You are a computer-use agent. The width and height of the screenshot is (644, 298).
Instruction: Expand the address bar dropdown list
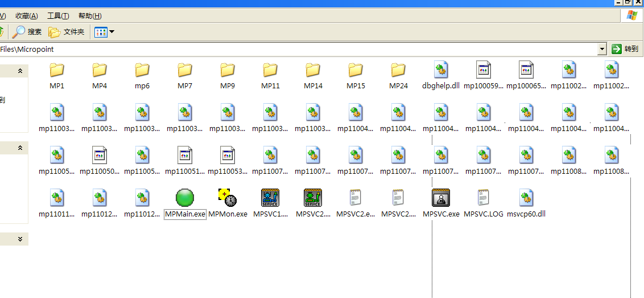[602, 50]
